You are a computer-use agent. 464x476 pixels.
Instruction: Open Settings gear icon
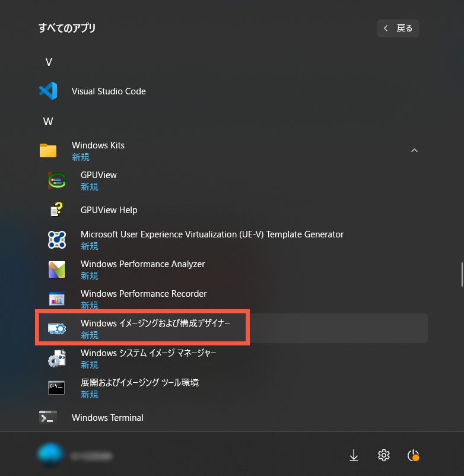tap(384, 455)
